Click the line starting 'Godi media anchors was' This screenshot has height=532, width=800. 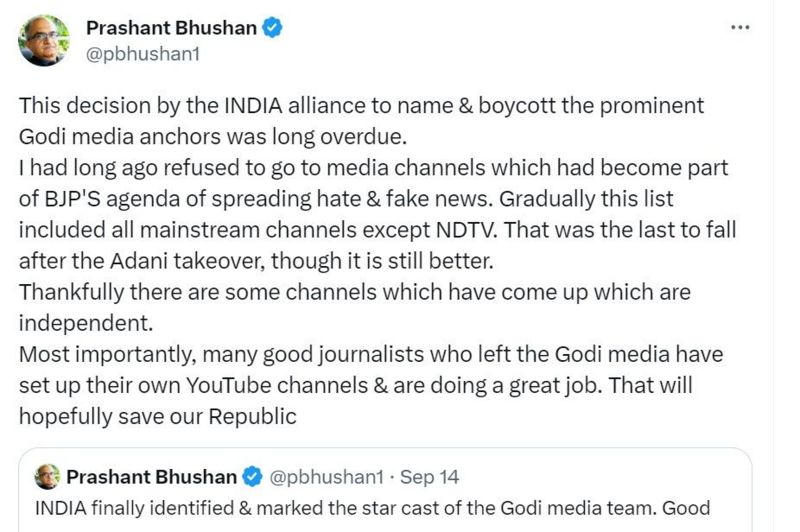tap(213, 137)
